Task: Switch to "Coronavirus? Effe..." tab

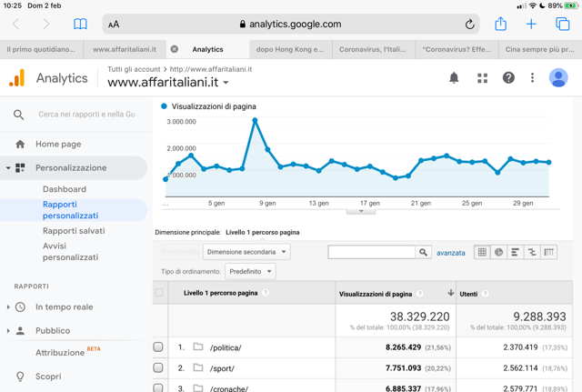Action: tap(457, 49)
